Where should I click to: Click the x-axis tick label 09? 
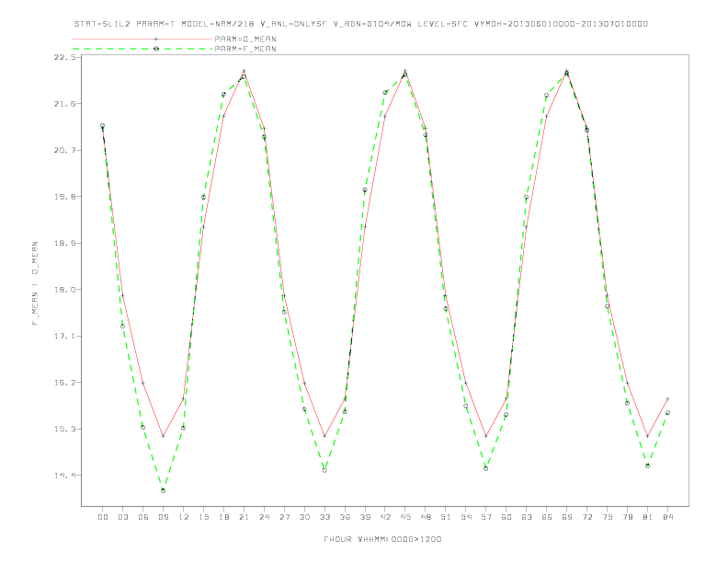tap(163, 517)
